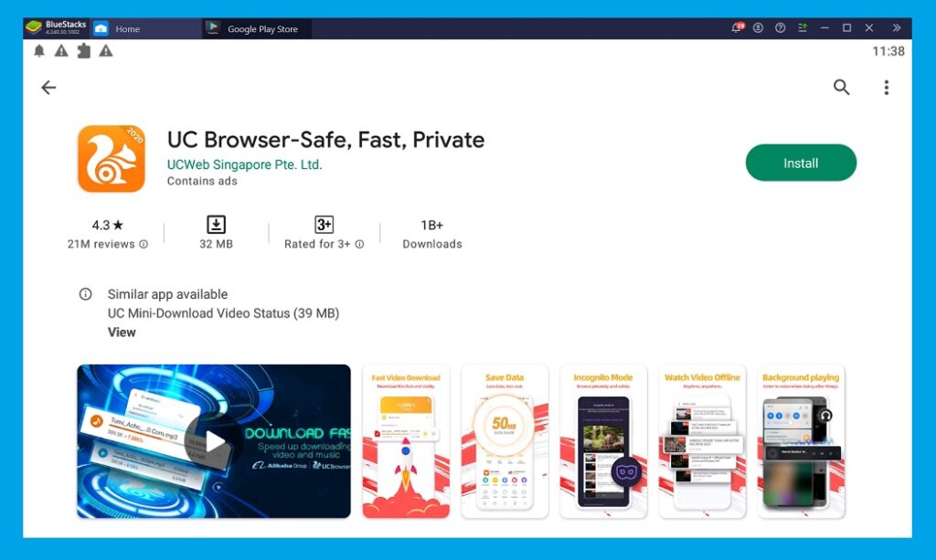Click the Contains ads text
Image resolution: width=936 pixels, height=560 pixels.
point(202,181)
